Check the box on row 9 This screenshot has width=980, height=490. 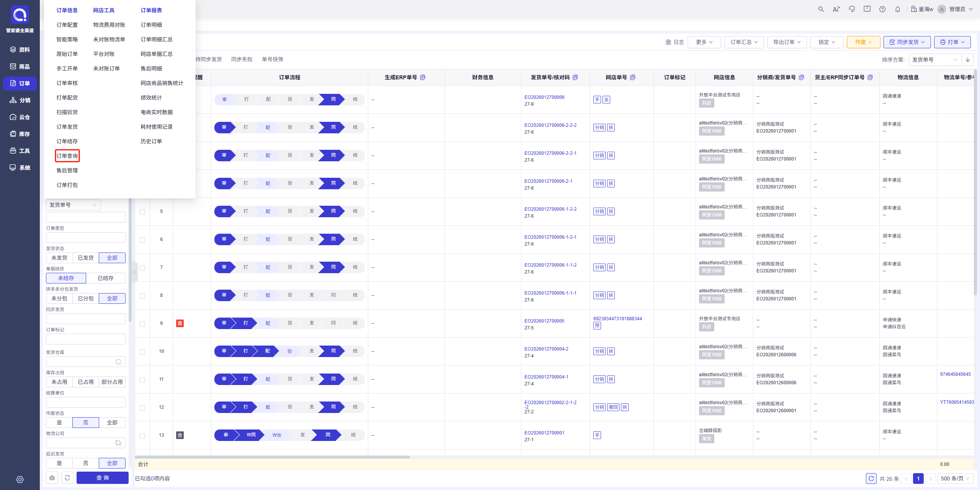point(142,324)
